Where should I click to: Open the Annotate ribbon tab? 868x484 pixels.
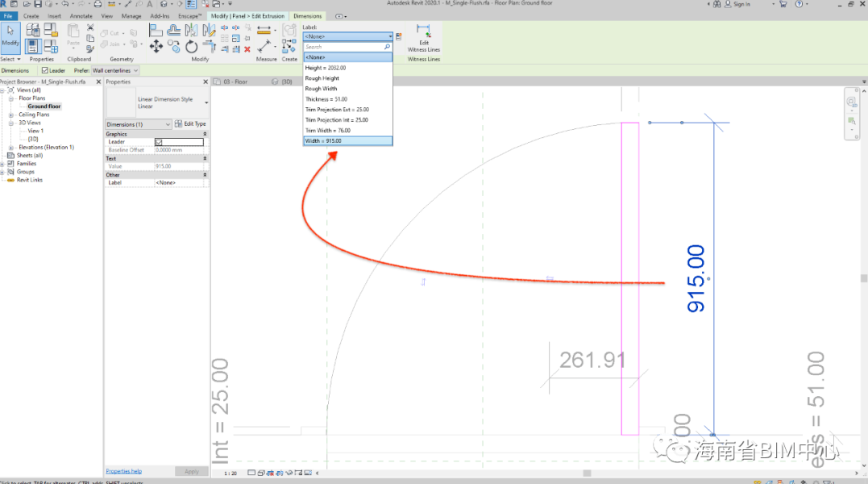[x=81, y=16]
